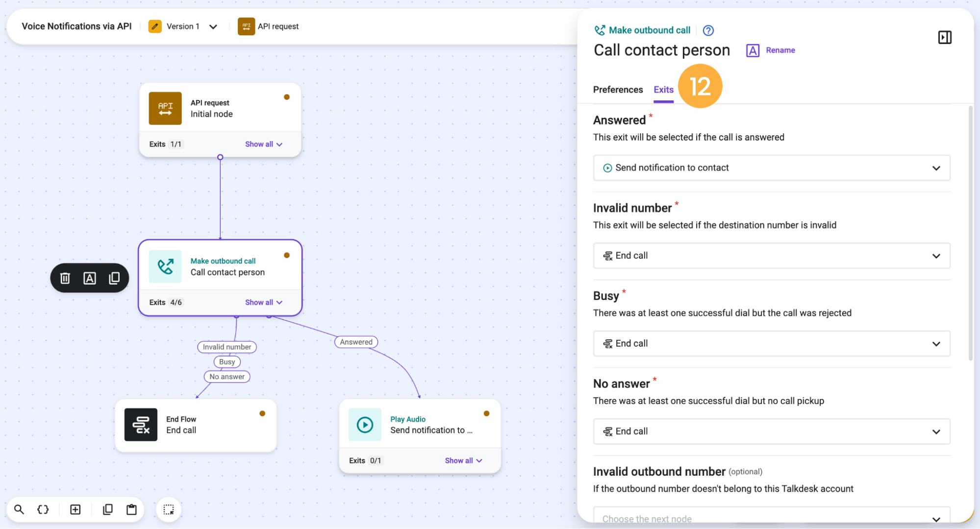Click the No answer connection label
This screenshot has height=529, width=980.
tap(227, 376)
